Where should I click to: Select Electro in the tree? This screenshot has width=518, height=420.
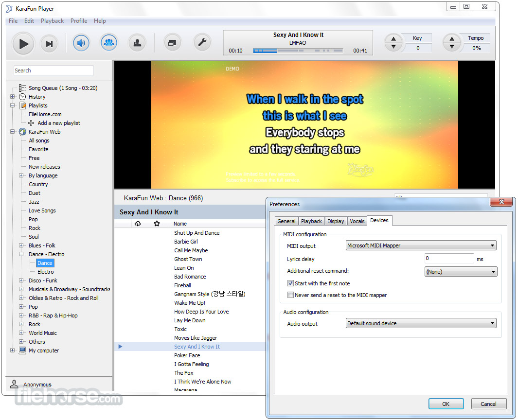tap(46, 272)
